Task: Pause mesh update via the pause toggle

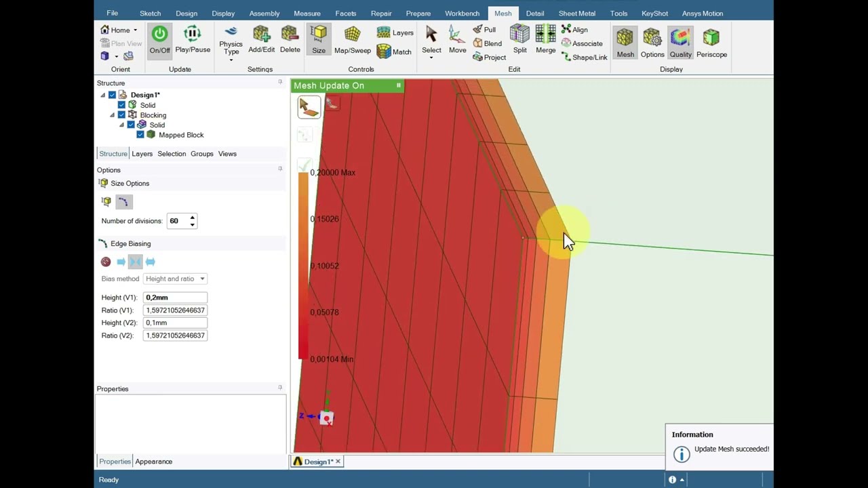Action: click(399, 85)
